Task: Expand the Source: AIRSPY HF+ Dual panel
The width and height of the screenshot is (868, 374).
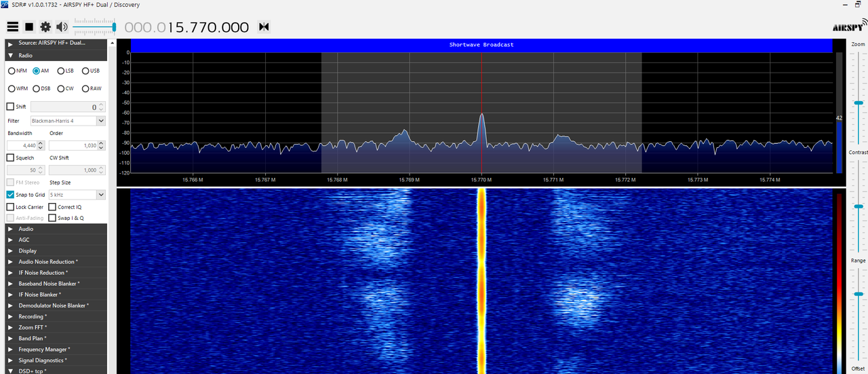Action: click(56, 43)
